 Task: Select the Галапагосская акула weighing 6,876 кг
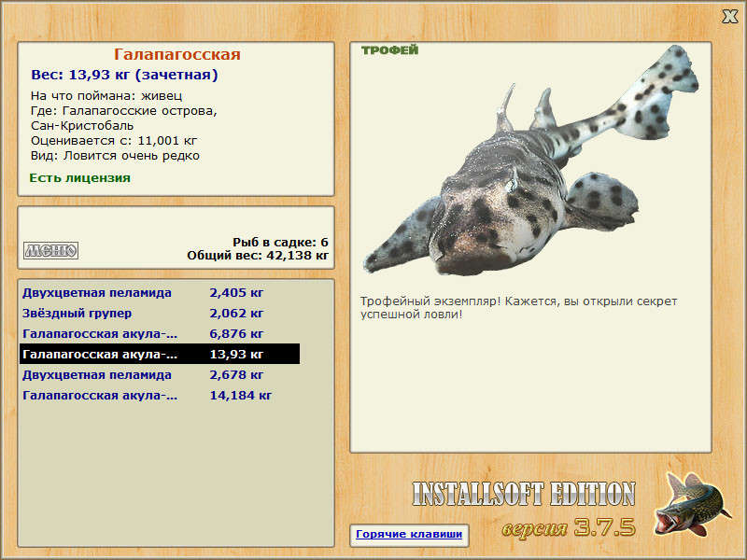coord(160,334)
